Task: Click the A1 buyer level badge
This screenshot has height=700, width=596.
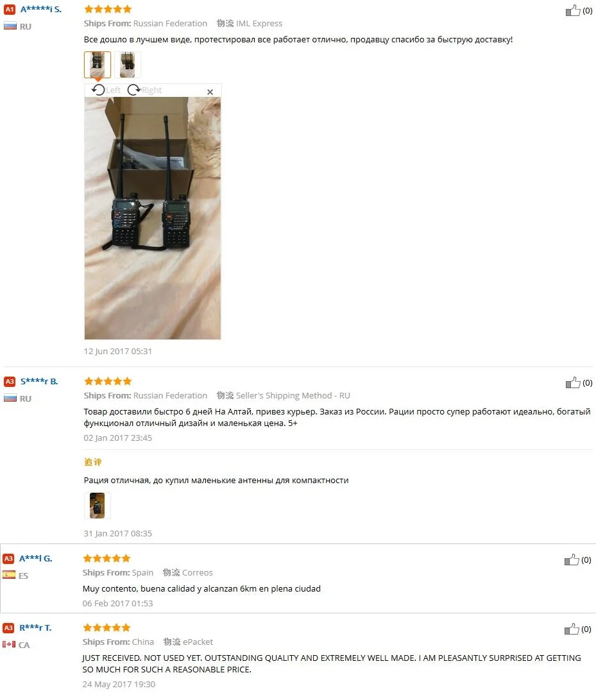Action: (10, 10)
